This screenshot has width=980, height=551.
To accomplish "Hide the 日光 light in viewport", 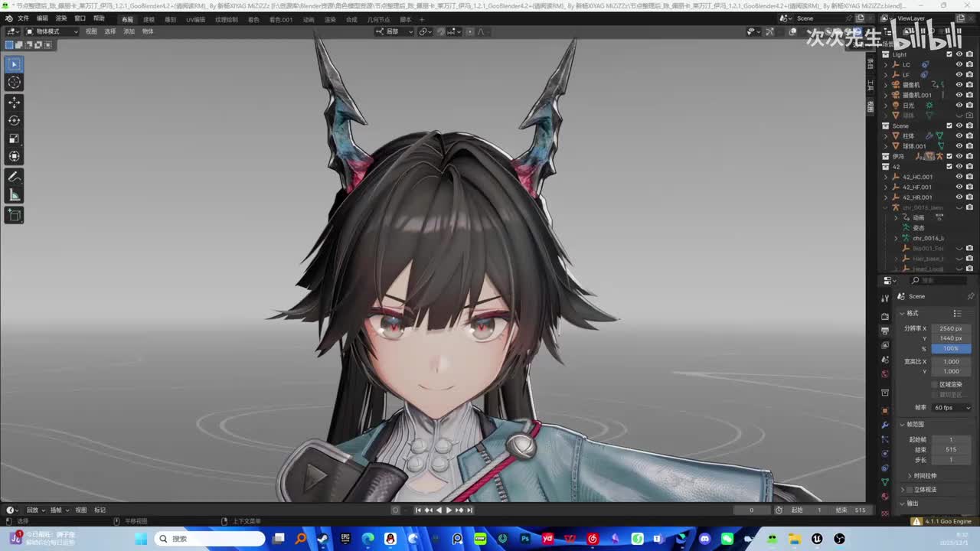I will click(x=959, y=105).
